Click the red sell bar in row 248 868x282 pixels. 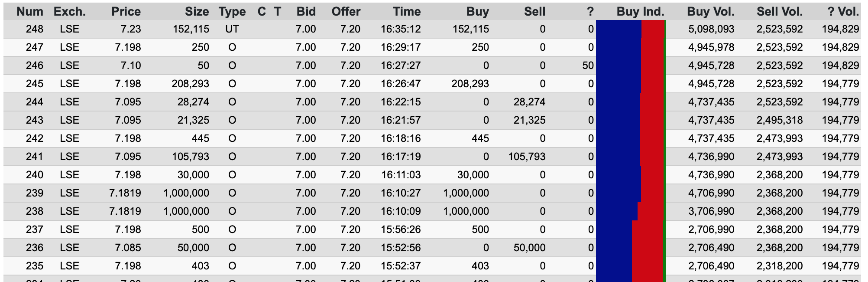[653, 30]
